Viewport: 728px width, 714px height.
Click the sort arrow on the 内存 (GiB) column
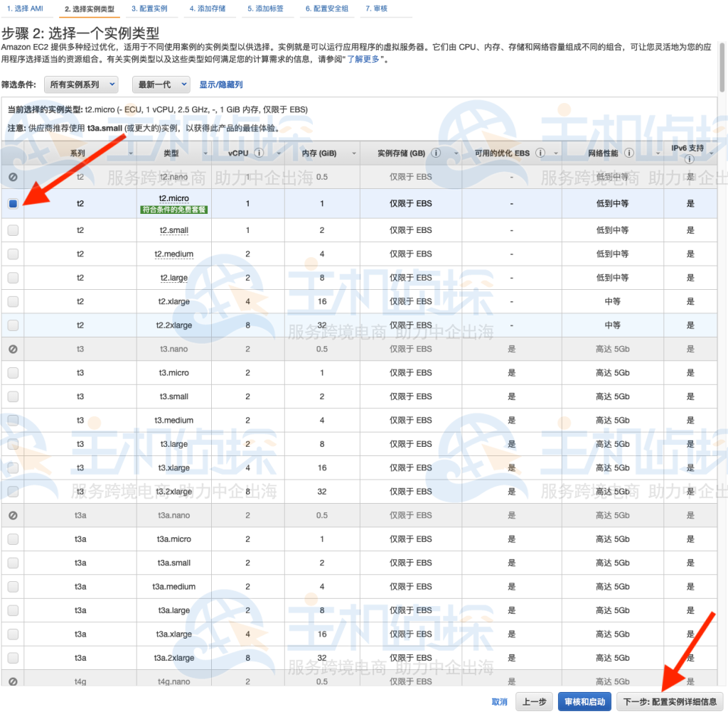click(353, 152)
